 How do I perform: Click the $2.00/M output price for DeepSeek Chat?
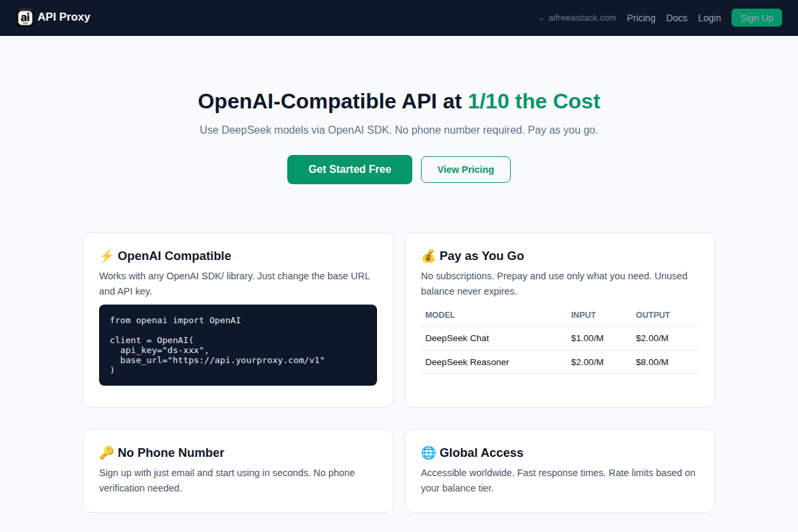(x=652, y=338)
